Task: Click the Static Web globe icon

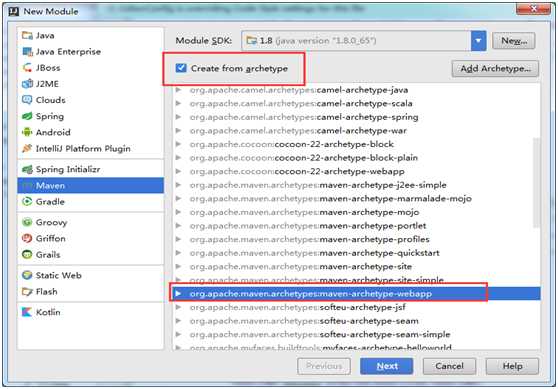Action: click(27, 275)
